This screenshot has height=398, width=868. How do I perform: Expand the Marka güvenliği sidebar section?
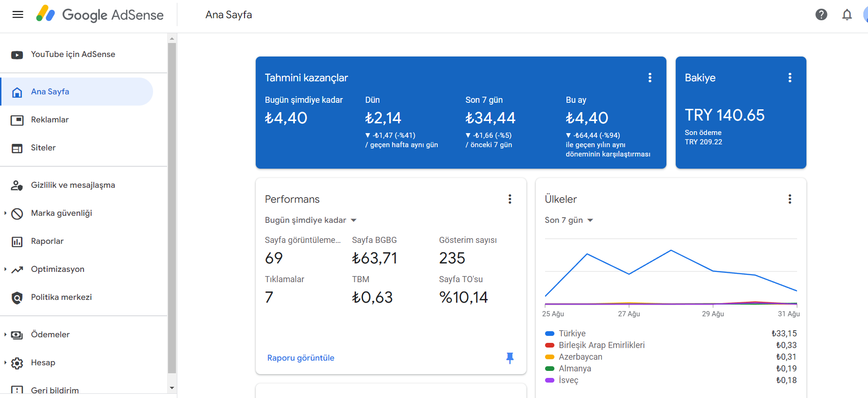[6, 213]
